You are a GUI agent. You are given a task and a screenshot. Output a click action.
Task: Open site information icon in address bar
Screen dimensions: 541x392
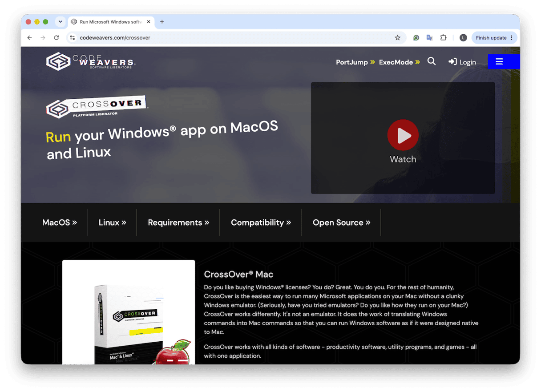[x=73, y=38]
